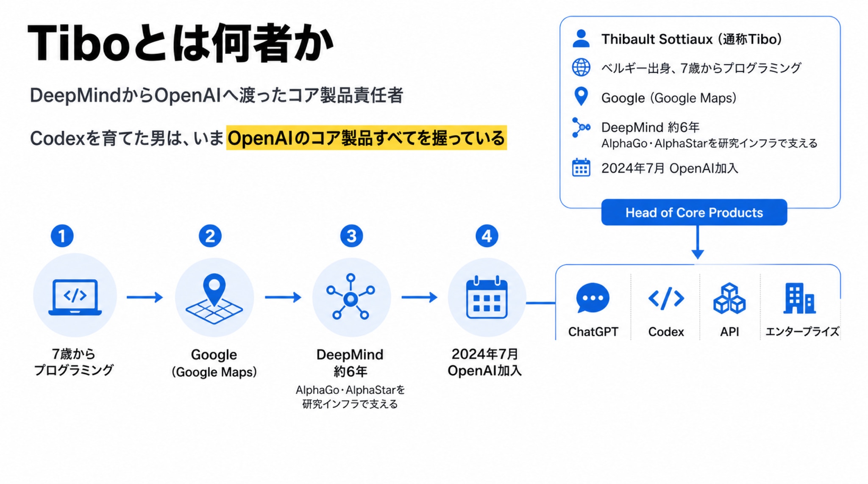
Task: Click the calendar icon beside 2024年7月 OpenAI加入 in the card
Action: [x=581, y=168]
